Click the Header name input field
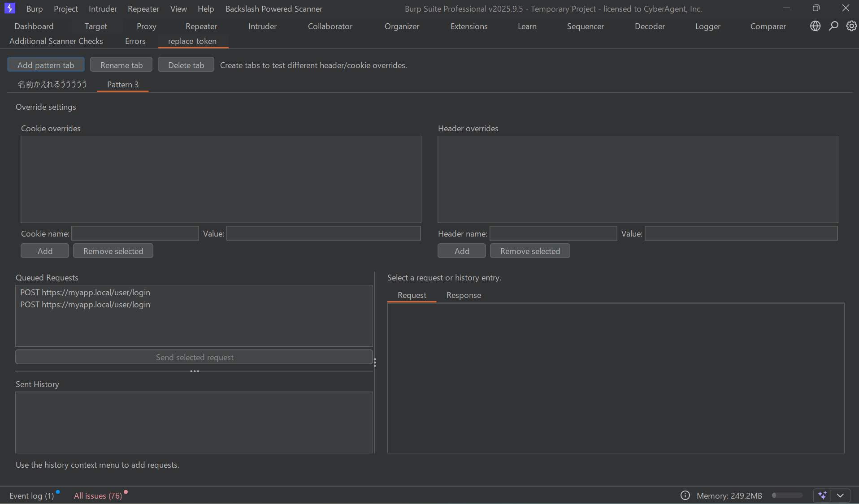The image size is (859, 504). 553,233
